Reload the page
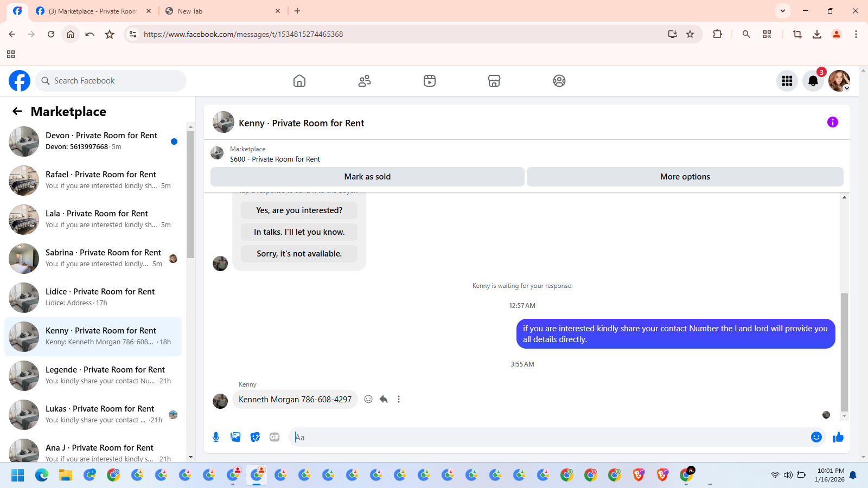868x488 pixels. coord(51,34)
